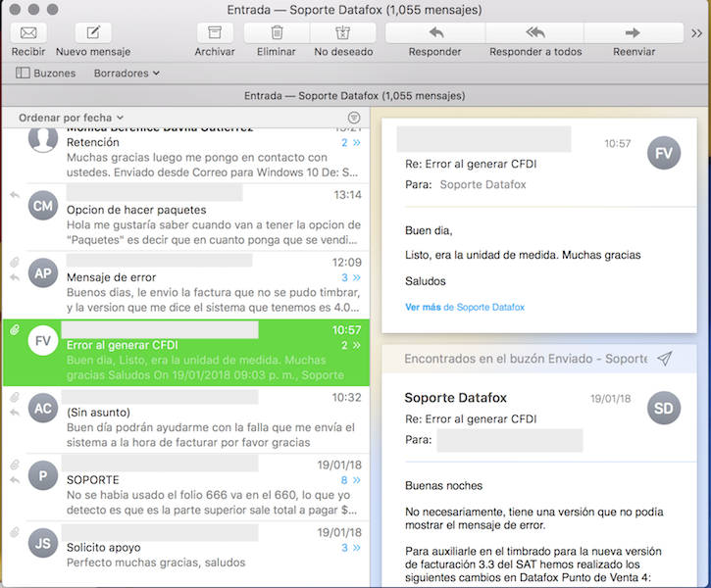Click replied arrow on Sin asunto message
This screenshot has width=711, height=588.
coord(15,413)
